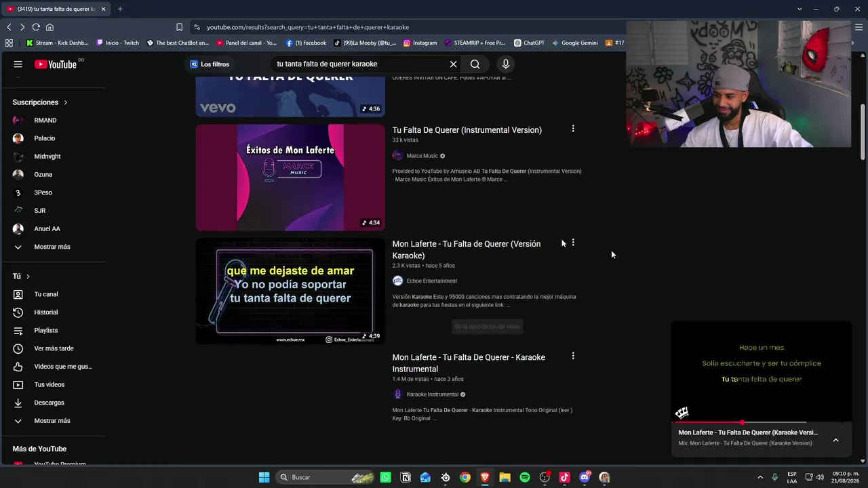
Task: Open Ver más tarde list
Action: coord(53,348)
